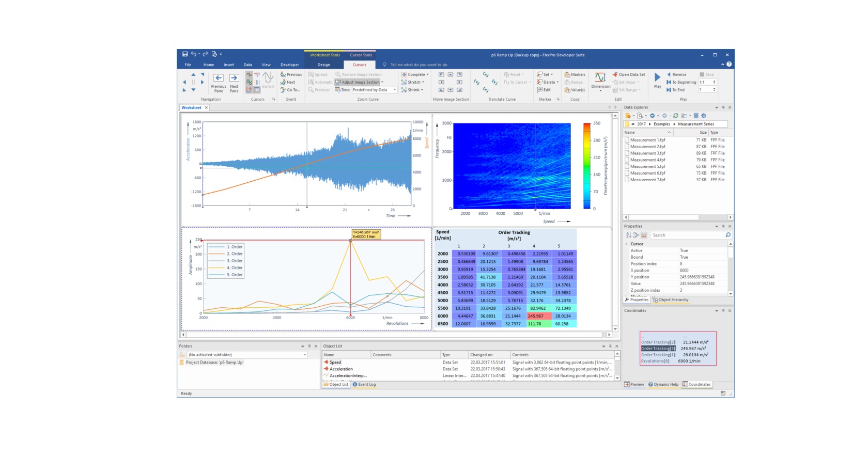
Task: Click the Next Pane arrow icon
Action: (234, 78)
